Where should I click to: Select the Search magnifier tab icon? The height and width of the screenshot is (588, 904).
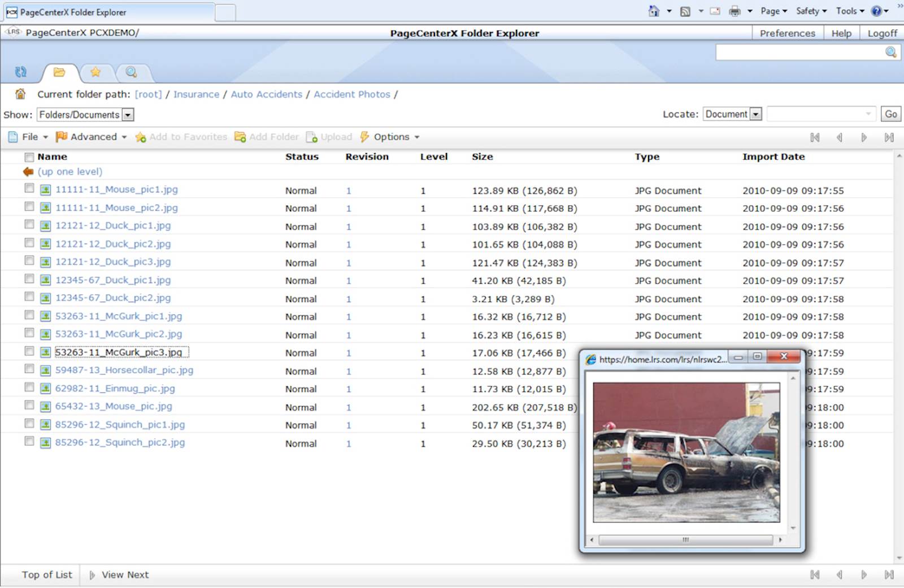click(132, 72)
